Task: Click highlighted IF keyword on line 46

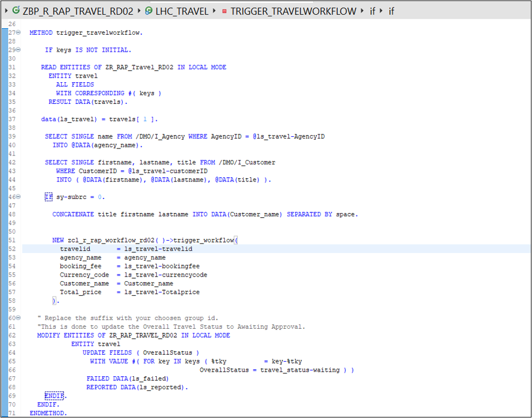Action: 49,197
